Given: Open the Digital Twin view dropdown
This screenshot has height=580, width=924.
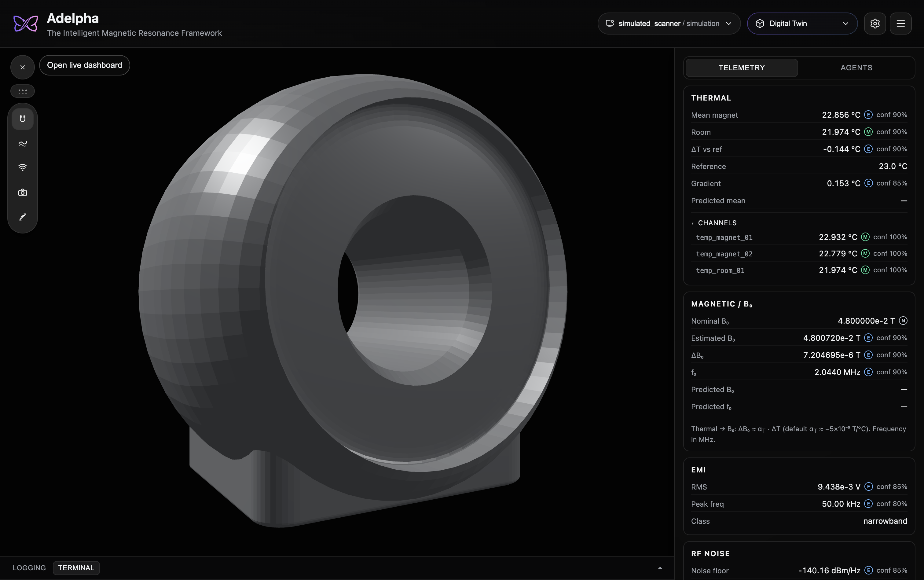Looking at the screenshot, I should pos(802,24).
